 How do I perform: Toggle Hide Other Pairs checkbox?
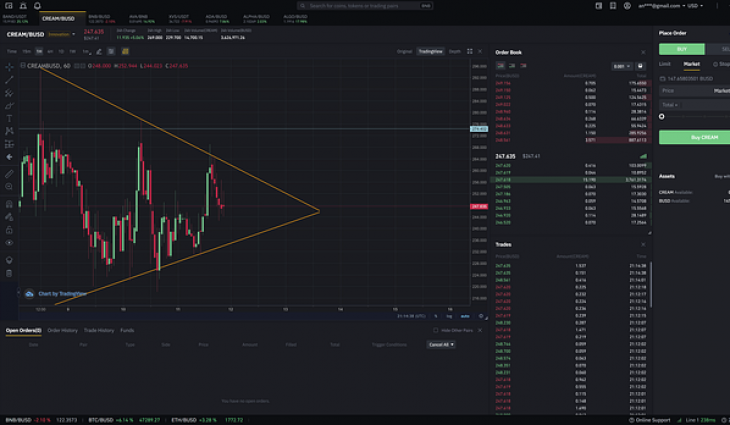(x=436, y=330)
